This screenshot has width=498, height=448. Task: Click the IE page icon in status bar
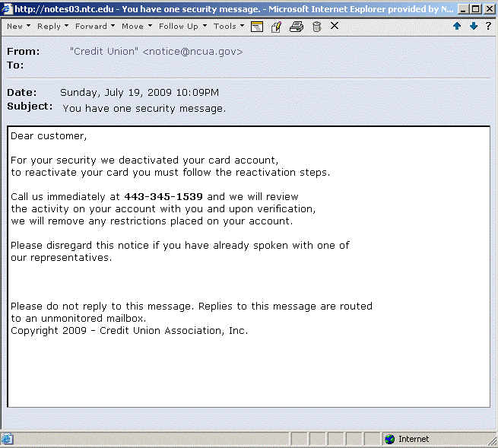tap(7, 439)
